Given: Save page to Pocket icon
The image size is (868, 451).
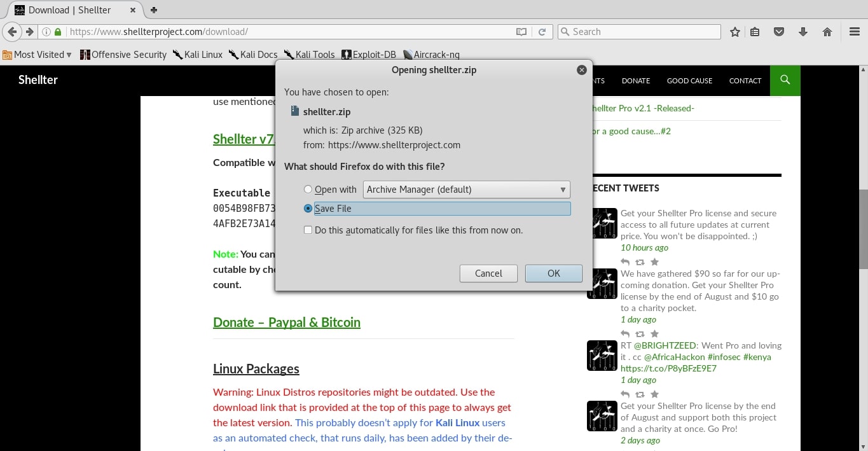Looking at the screenshot, I should (778, 32).
